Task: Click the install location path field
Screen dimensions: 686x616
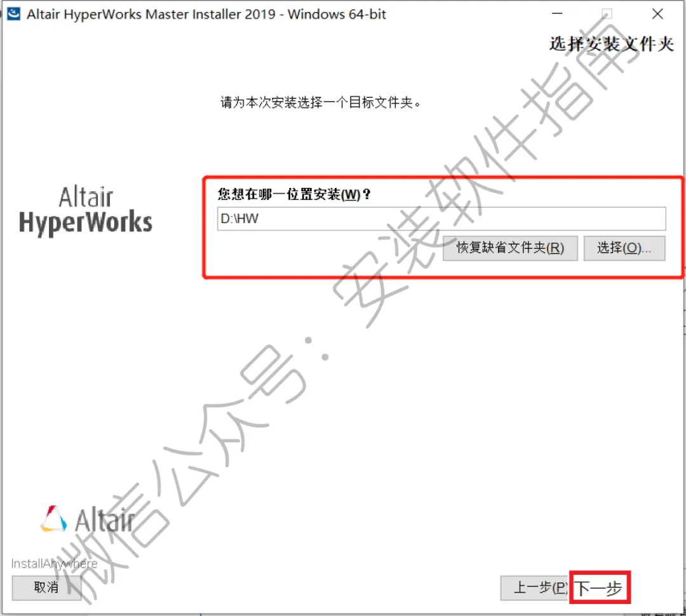Action: coord(441,218)
